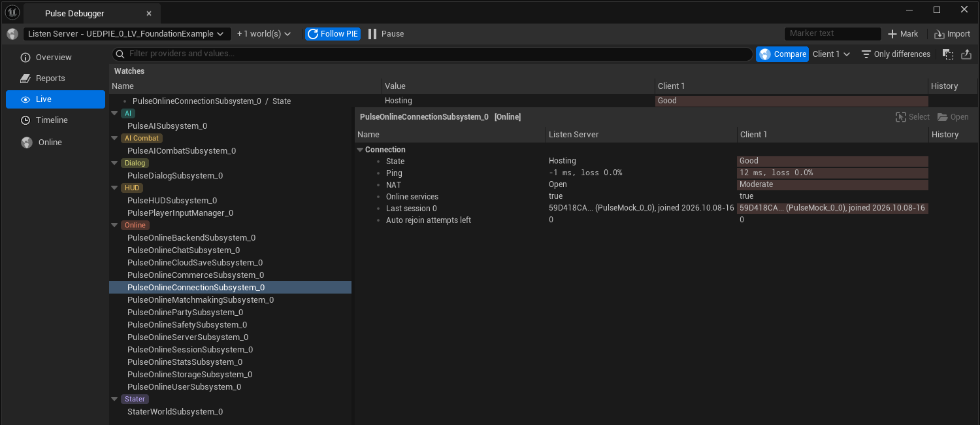This screenshot has width=980, height=425.
Task: Switch to the Overview page
Action: click(x=56, y=58)
